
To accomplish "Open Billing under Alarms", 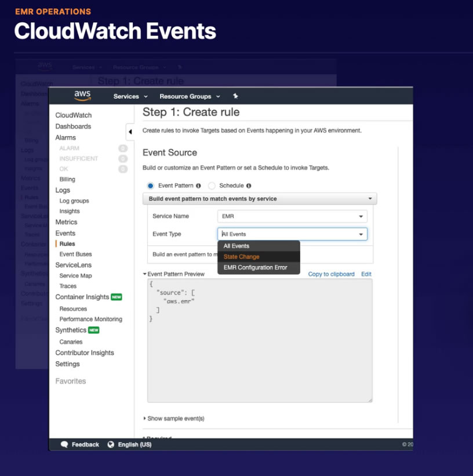I will click(x=67, y=179).
